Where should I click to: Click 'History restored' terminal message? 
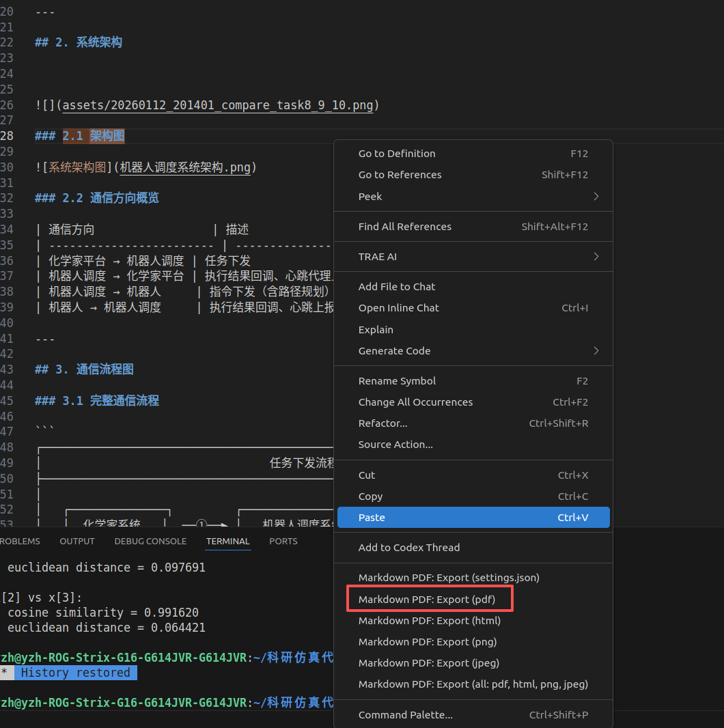75,673
